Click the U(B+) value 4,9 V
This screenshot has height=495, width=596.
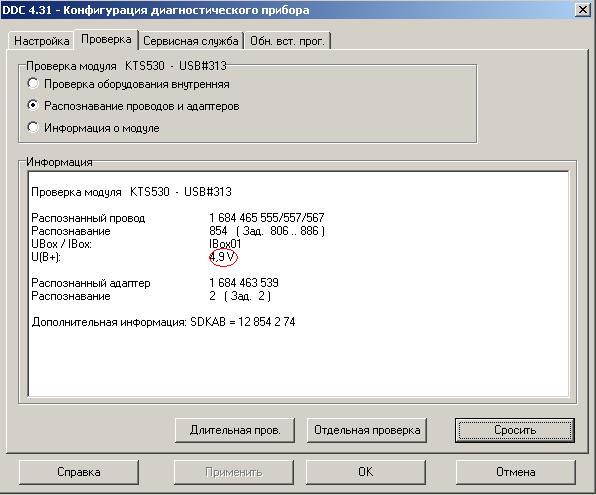[x=222, y=257]
